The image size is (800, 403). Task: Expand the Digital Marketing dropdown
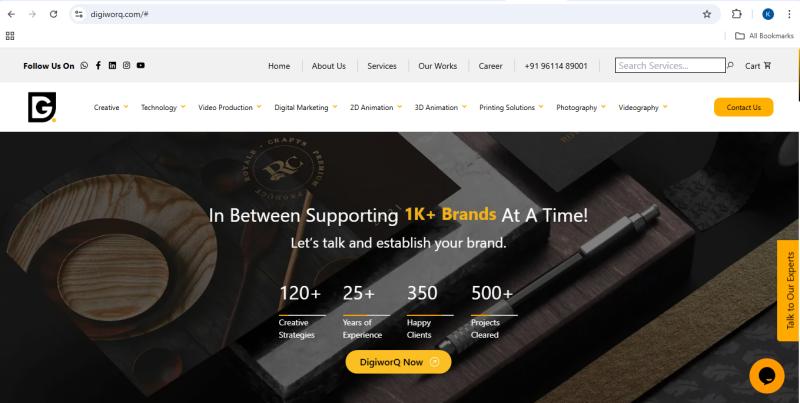(x=306, y=107)
